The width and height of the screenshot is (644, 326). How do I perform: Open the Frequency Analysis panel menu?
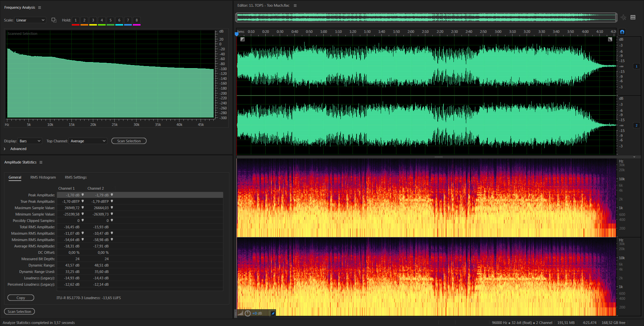[40, 7]
